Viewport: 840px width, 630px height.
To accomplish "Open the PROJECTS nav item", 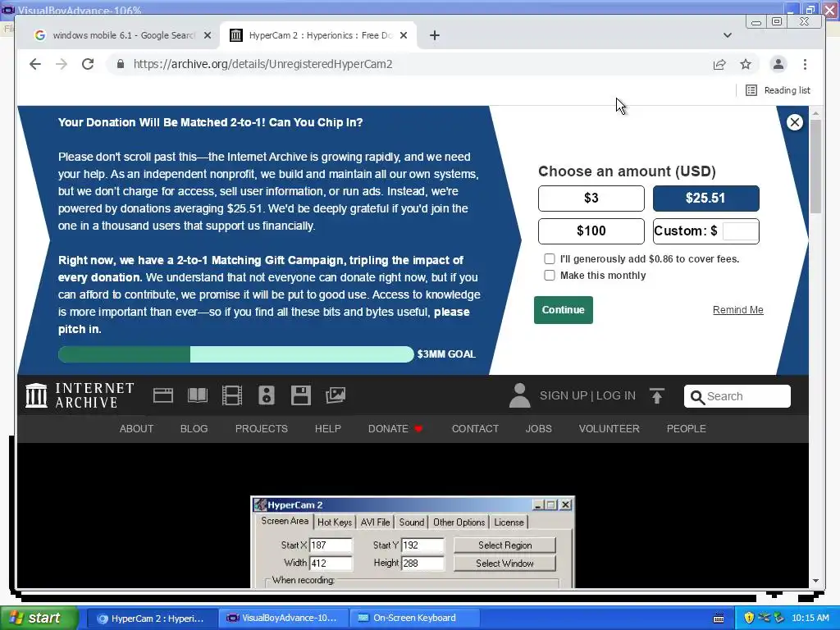I will (x=262, y=428).
